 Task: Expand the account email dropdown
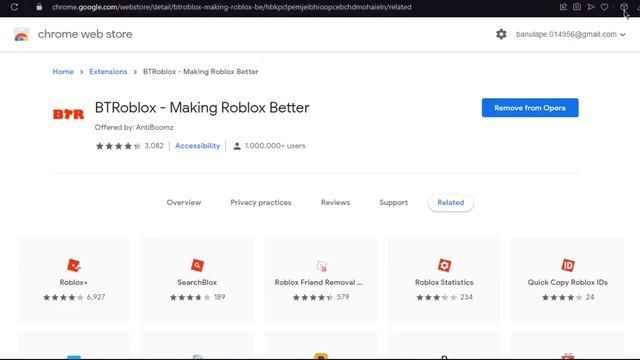tap(571, 34)
